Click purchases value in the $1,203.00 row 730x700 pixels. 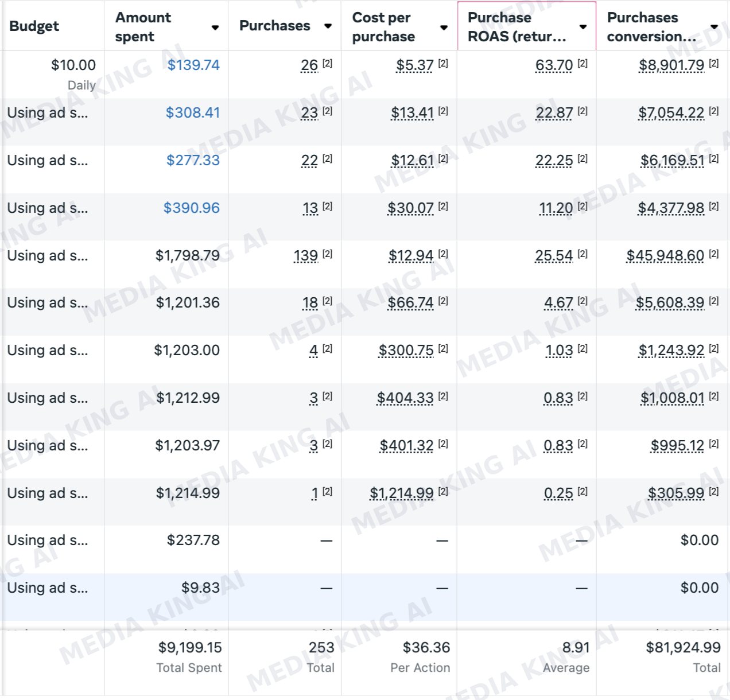pos(313,351)
